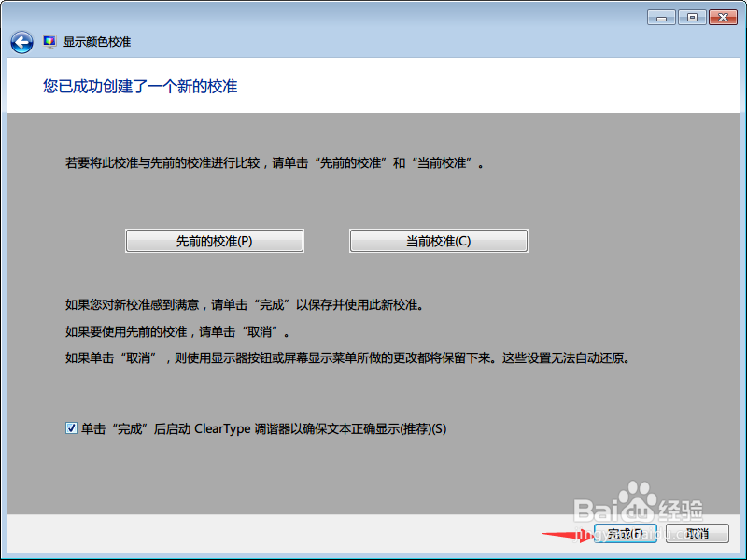
Task: Maximize the calibration window
Action: click(x=692, y=17)
